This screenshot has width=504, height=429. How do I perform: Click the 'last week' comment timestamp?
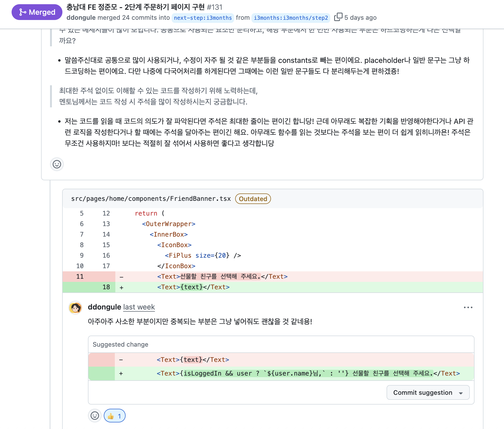click(139, 307)
